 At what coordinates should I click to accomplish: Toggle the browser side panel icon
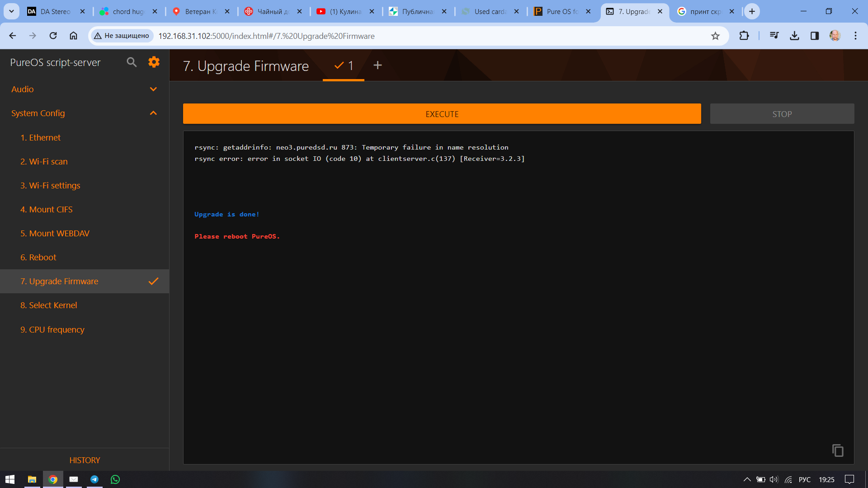click(x=814, y=36)
